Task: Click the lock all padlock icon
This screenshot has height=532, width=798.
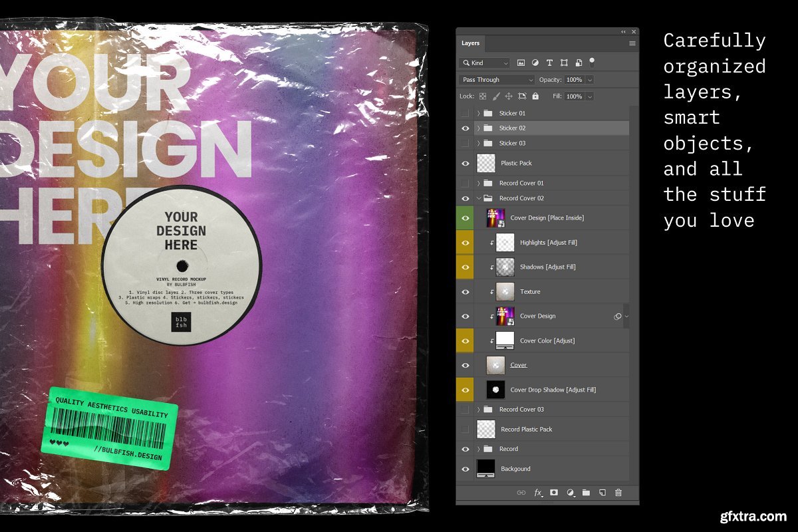Action: click(x=535, y=96)
